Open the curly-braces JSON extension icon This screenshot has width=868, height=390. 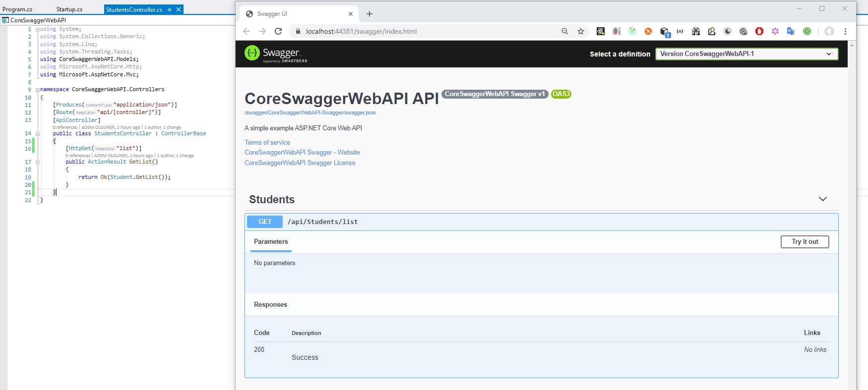680,31
